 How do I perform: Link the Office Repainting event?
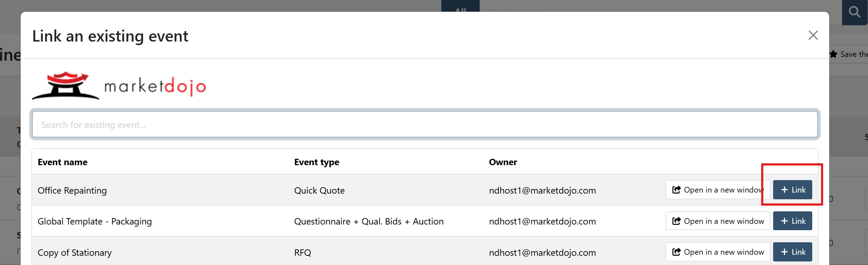(x=792, y=190)
